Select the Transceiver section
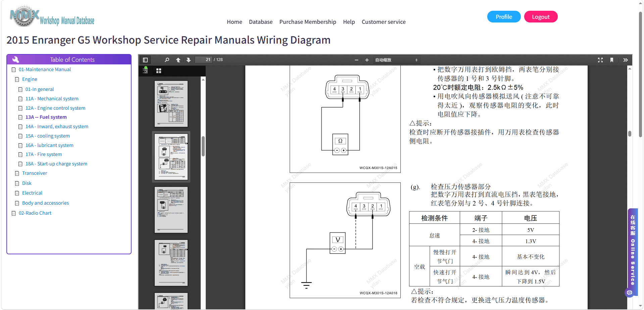Viewport: 644px width, 310px height. 35,173
